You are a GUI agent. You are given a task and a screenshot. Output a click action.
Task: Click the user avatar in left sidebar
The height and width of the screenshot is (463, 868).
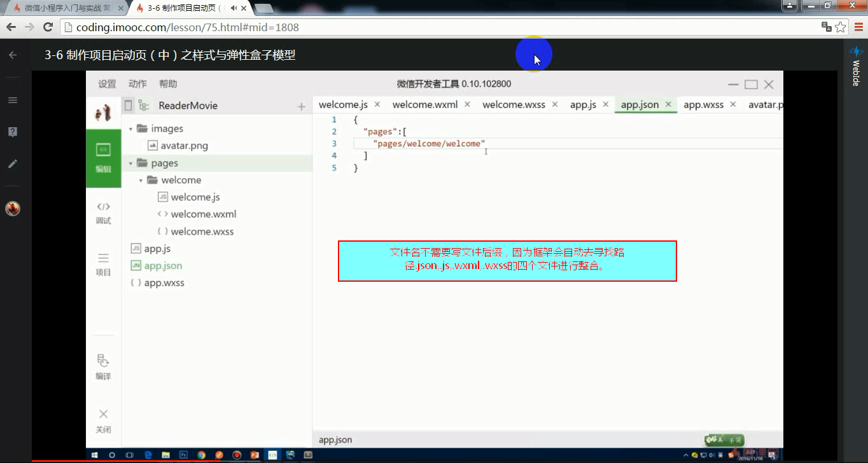point(12,208)
